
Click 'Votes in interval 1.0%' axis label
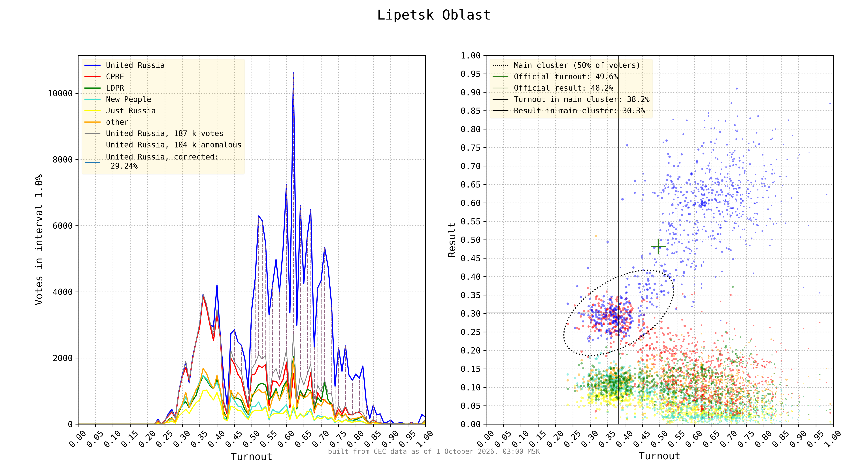tap(39, 240)
